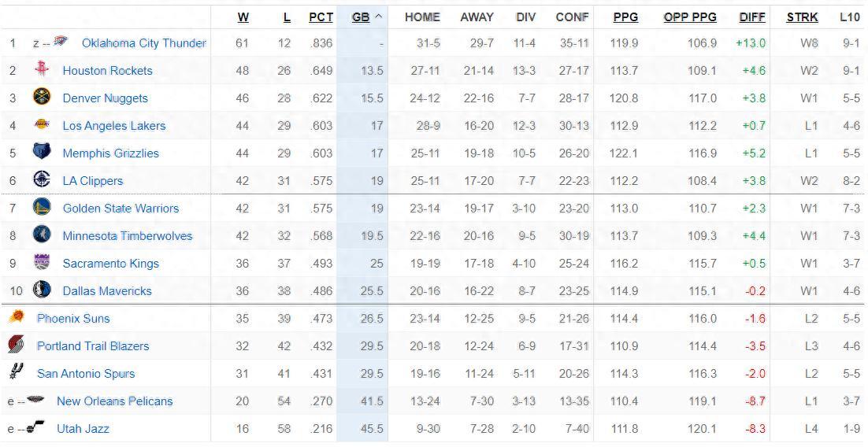Click the Golden State Warriors logo

coord(42,208)
